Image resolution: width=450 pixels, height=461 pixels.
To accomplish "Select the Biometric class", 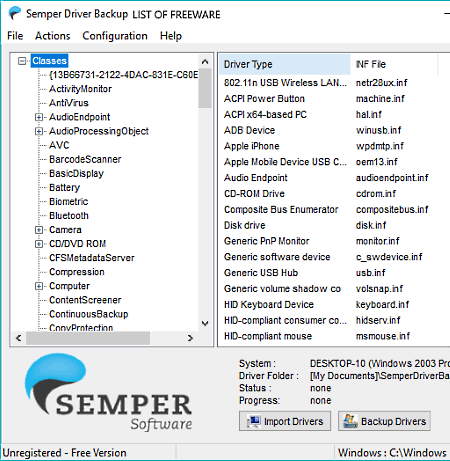I will (68, 202).
